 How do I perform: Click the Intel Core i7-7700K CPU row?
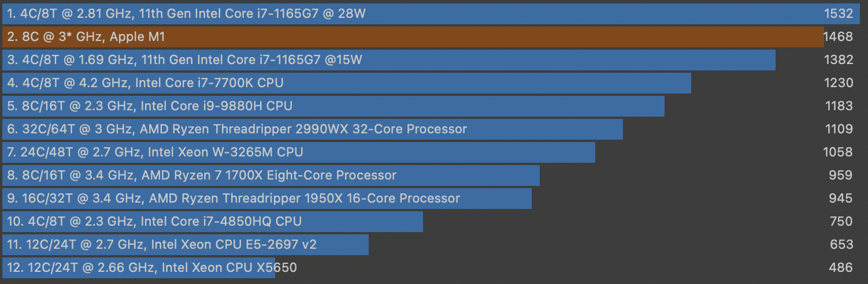click(146, 83)
